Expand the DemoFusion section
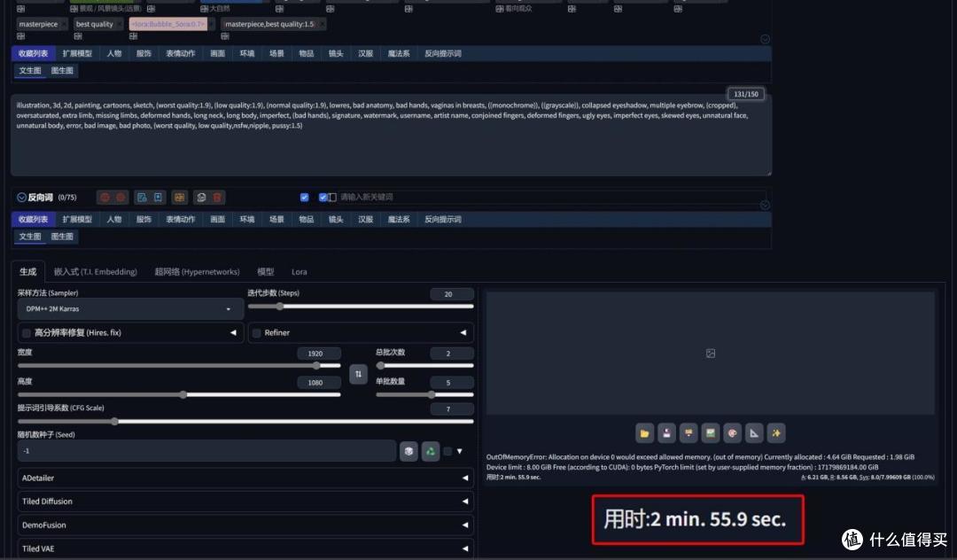 click(x=246, y=525)
